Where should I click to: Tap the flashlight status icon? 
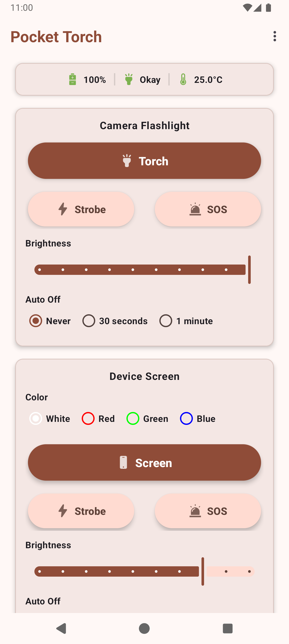[129, 79]
